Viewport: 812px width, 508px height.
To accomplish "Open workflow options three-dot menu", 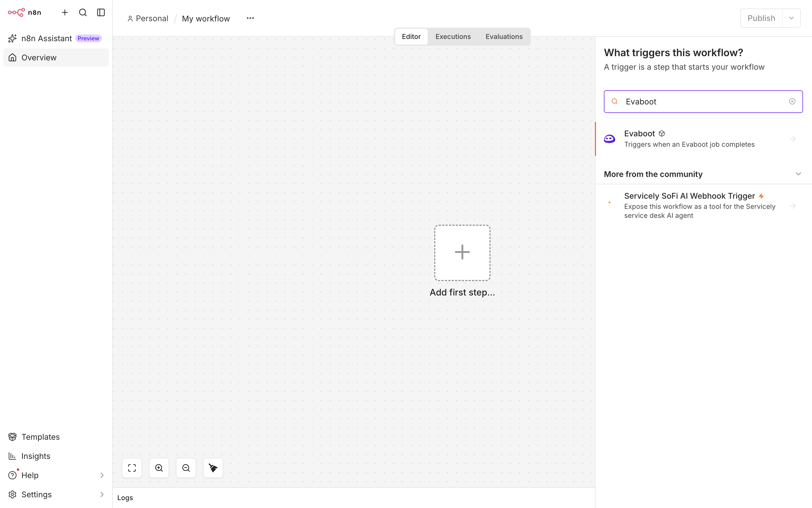I will (250, 18).
